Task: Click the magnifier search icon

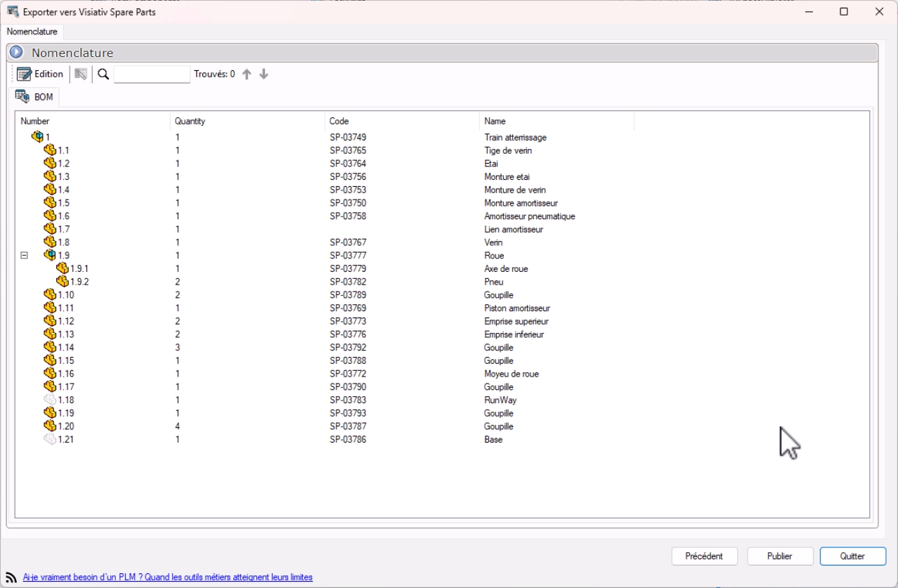Action: pos(103,74)
